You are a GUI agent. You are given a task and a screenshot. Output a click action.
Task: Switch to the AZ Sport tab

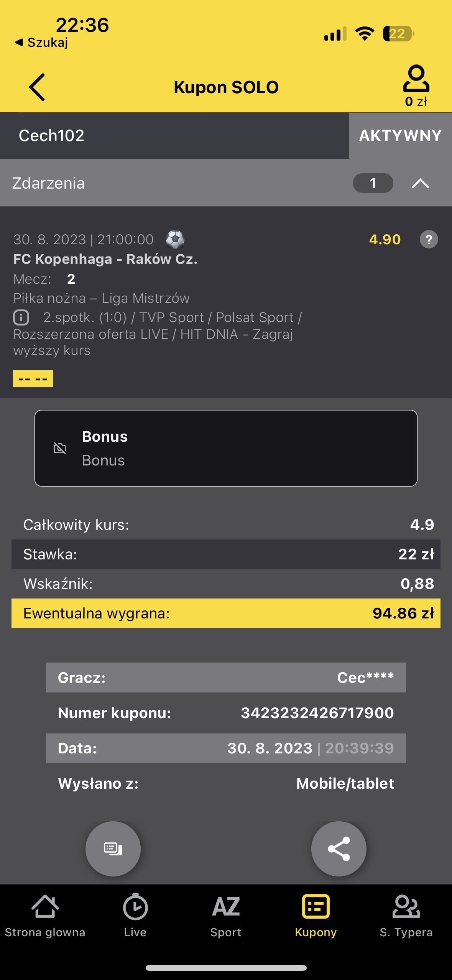[226, 916]
